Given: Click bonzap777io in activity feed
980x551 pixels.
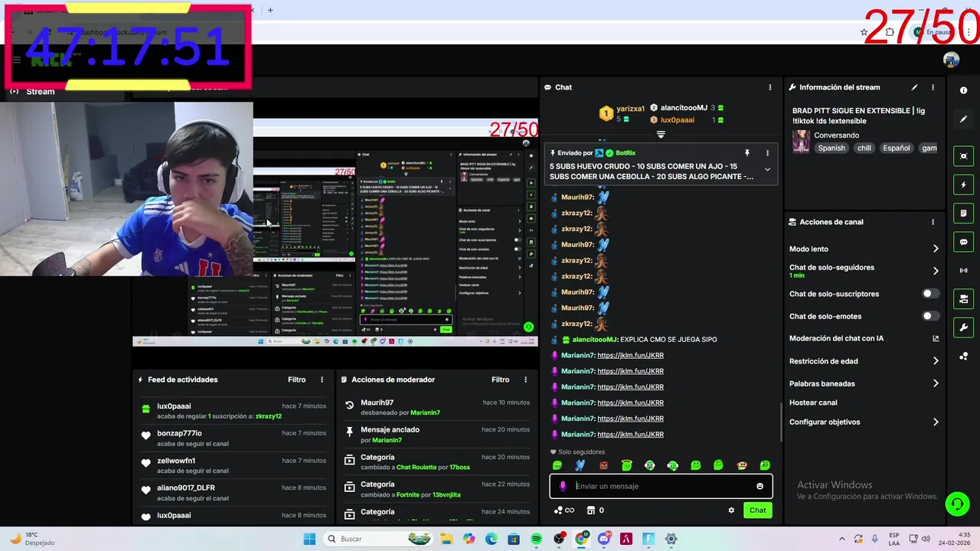Looking at the screenshot, I should [179, 433].
